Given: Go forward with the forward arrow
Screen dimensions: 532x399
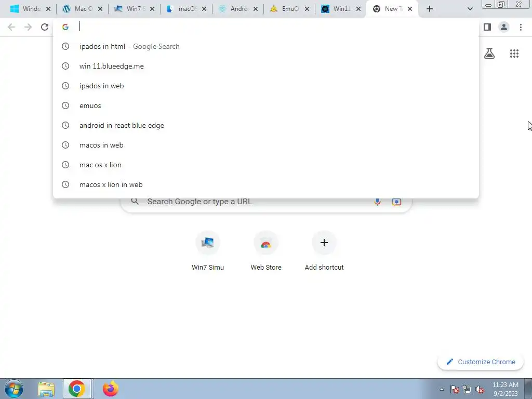Looking at the screenshot, I should pyautogui.click(x=28, y=27).
